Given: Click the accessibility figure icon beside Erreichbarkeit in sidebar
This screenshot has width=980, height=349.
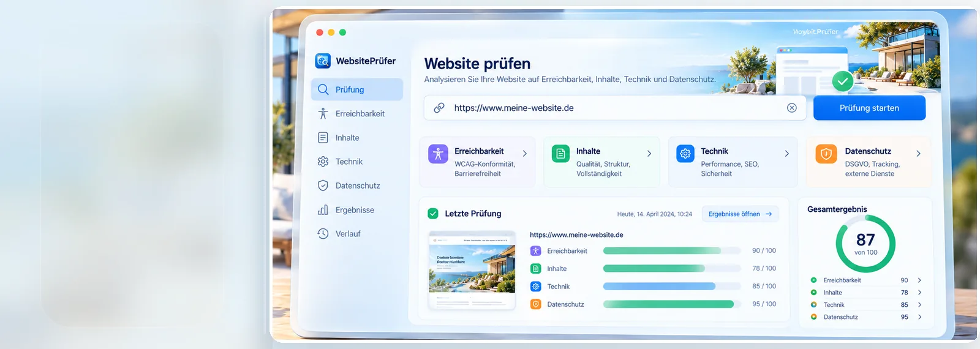Looking at the screenshot, I should click(x=323, y=113).
